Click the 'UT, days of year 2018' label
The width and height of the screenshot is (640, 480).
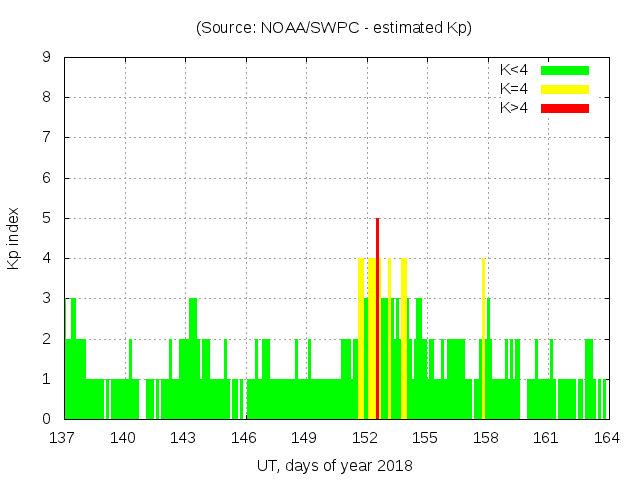coord(333,465)
